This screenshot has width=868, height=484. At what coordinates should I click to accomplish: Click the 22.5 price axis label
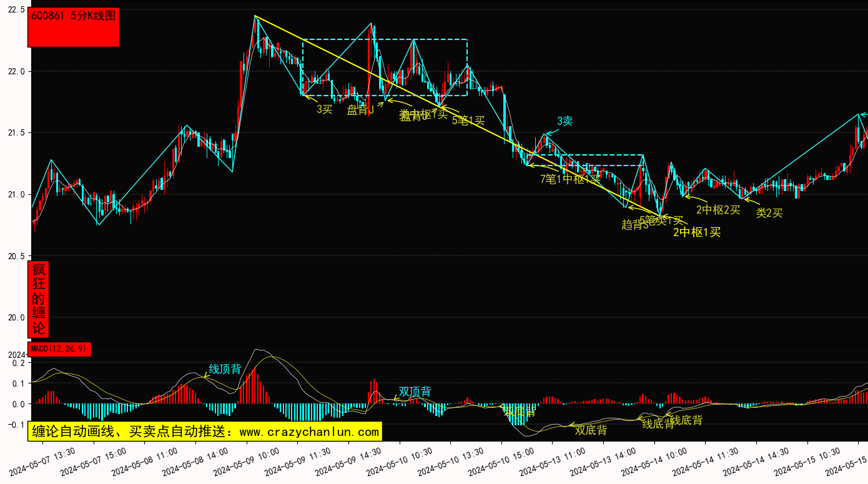(x=14, y=10)
